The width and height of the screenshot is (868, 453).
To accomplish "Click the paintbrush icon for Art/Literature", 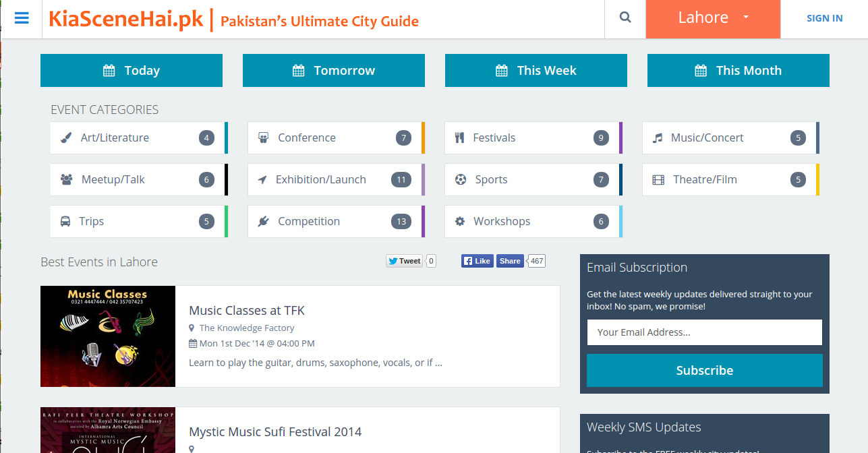I will coord(66,138).
